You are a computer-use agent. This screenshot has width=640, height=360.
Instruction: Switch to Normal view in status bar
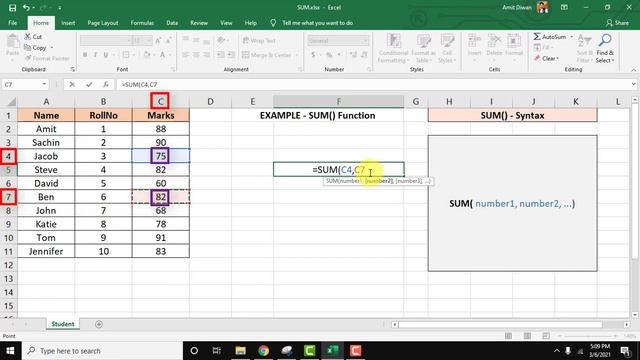point(508,336)
